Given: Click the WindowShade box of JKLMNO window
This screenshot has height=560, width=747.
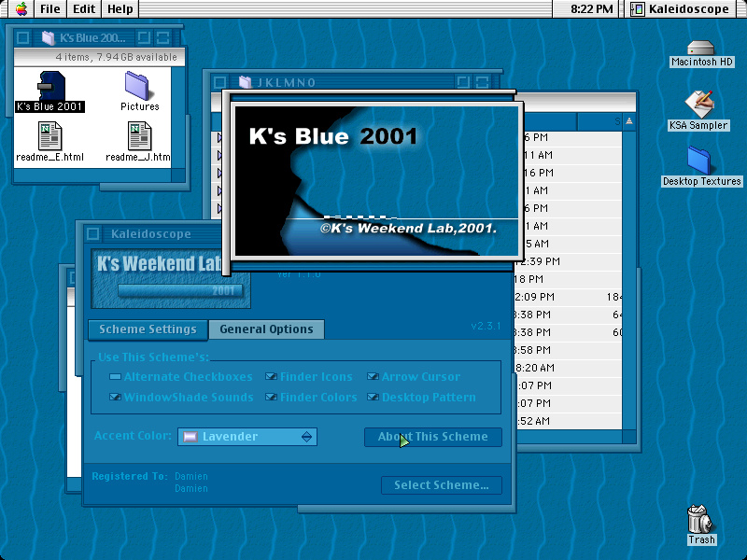Looking at the screenshot, I should pyautogui.click(x=482, y=82).
